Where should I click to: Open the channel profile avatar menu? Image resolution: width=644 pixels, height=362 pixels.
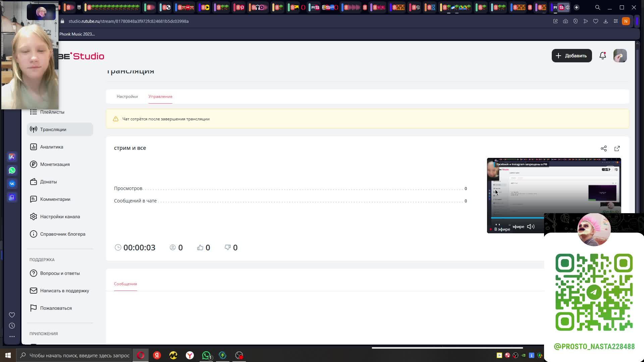(620, 56)
